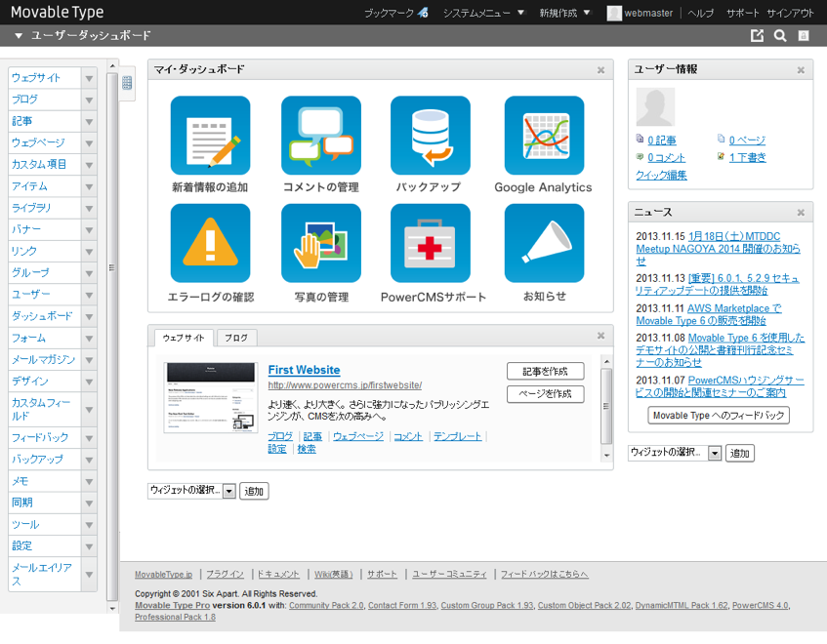The width and height of the screenshot is (827, 644).
Task: Open the コメントの管理 speech bubbles icon
Action: [x=320, y=135]
